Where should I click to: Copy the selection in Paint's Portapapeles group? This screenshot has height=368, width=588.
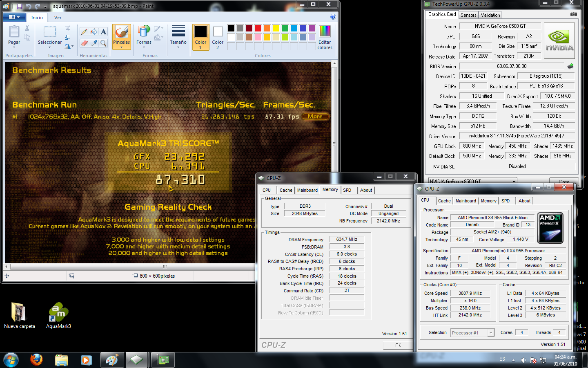click(x=27, y=38)
